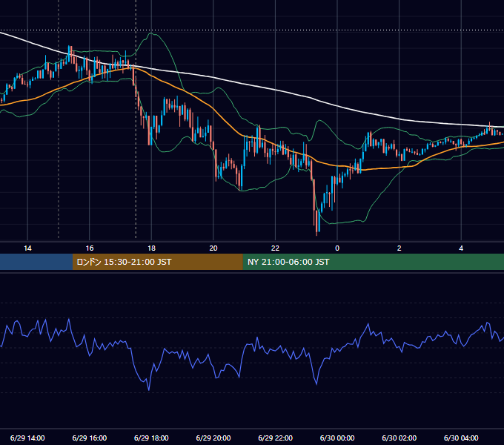Click the 6/29 16:00 date label

pos(90,438)
